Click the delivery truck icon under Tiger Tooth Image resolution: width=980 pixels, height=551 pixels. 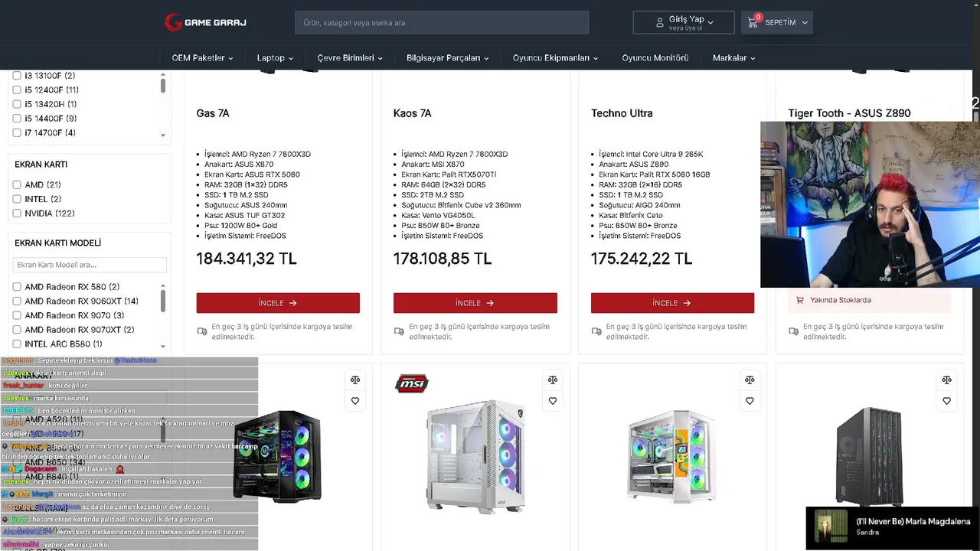click(794, 331)
